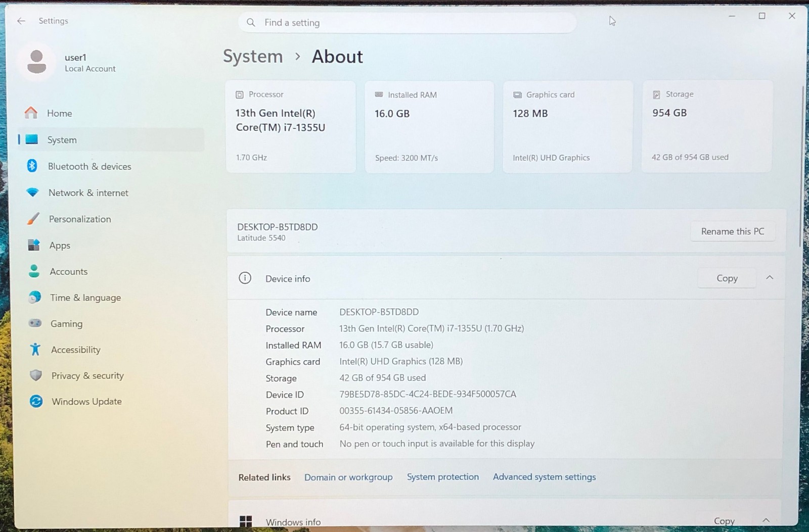This screenshot has height=532, width=809.
Task: Click the Product ID value 00355-61434-05856-AAOEM
Action: [396, 411]
